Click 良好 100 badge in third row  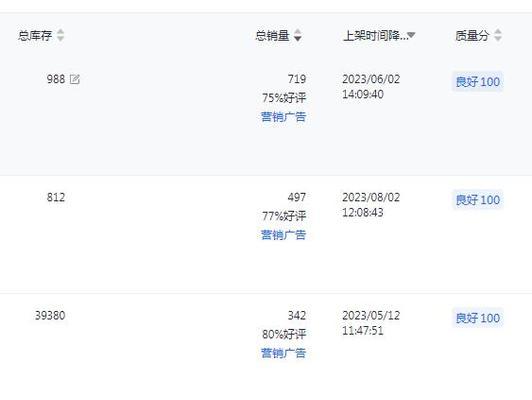coord(477,318)
